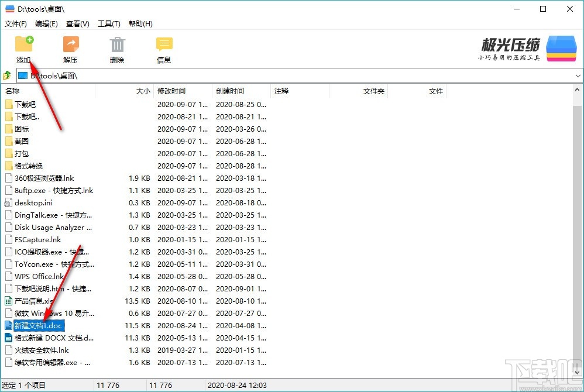Screen dimensions: 584x392
Task: Open the 编辑(E) menu
Action: [x=46, y=24]
